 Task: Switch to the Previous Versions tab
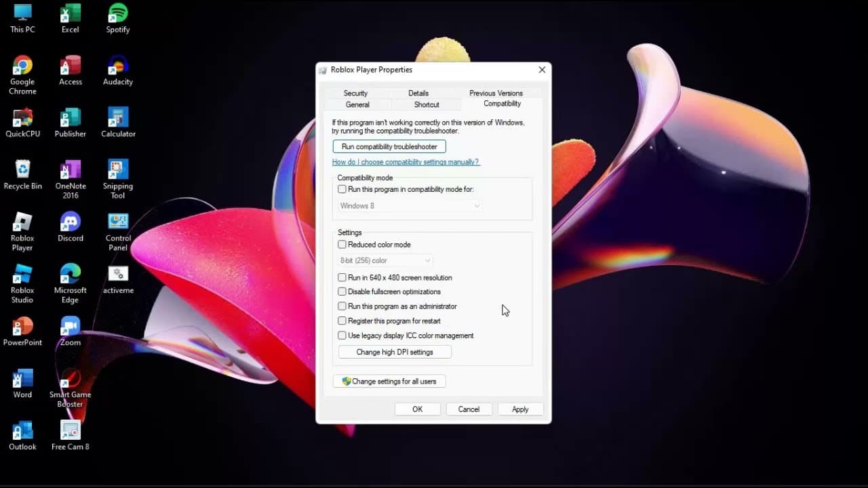coord(496,94)
